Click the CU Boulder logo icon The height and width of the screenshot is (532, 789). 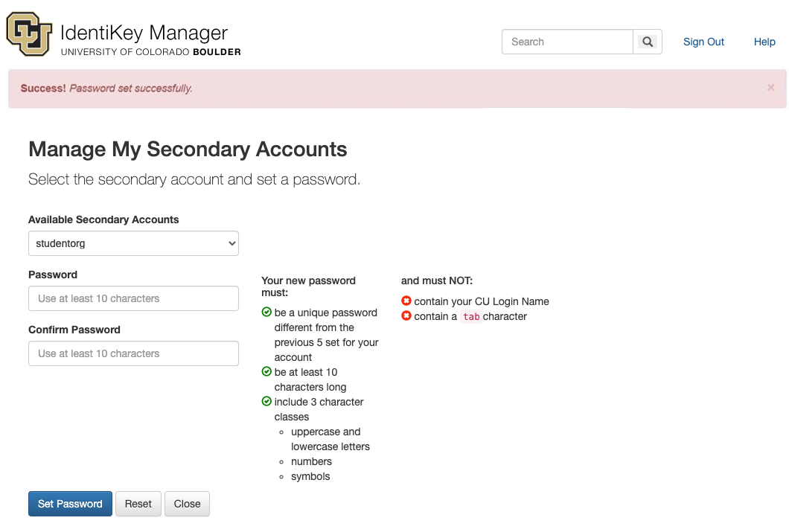[x=29, y=35]
